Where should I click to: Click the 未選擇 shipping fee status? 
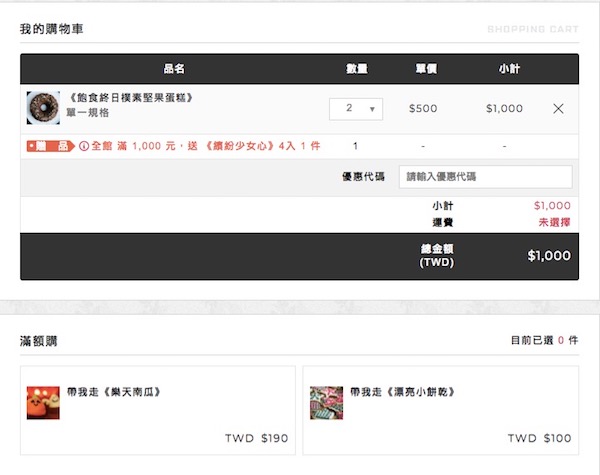coord(554,222)
